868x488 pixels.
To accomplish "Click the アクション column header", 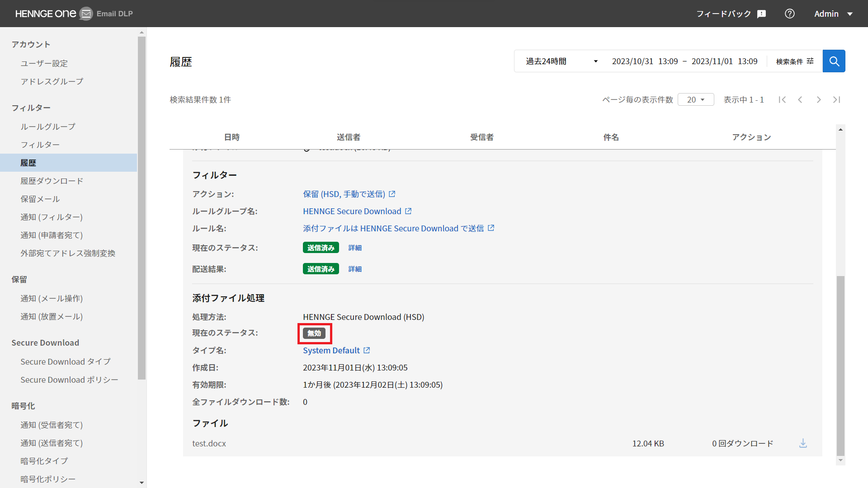I will click(752, 137).
